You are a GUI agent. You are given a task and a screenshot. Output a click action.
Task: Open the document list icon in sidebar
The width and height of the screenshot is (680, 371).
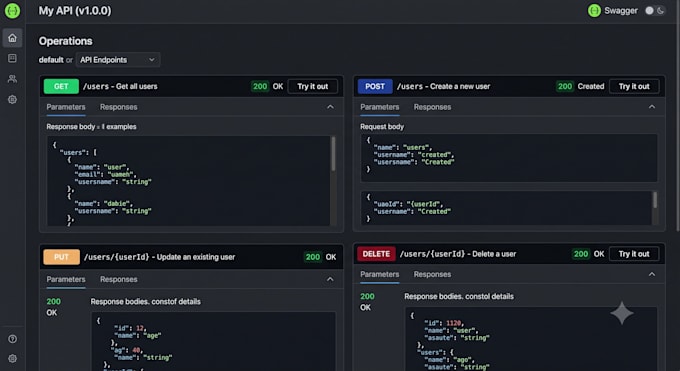(x=12, y=58)
